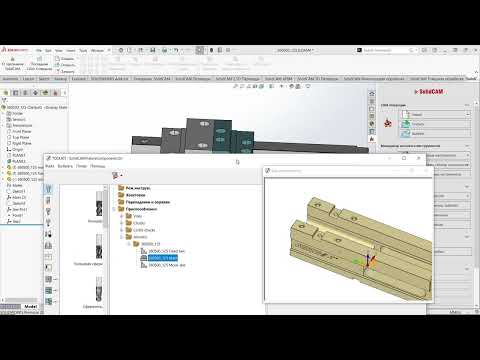Open the SolidCAM manager tab icon
The width and height of the screenshot is (480, 360).
55,93
